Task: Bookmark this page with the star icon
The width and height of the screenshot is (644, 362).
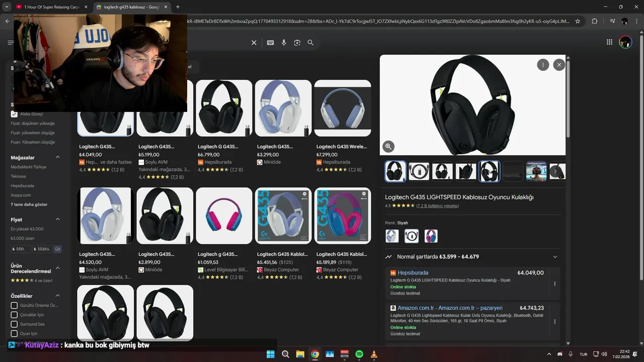Action: [x=578, y=21]
